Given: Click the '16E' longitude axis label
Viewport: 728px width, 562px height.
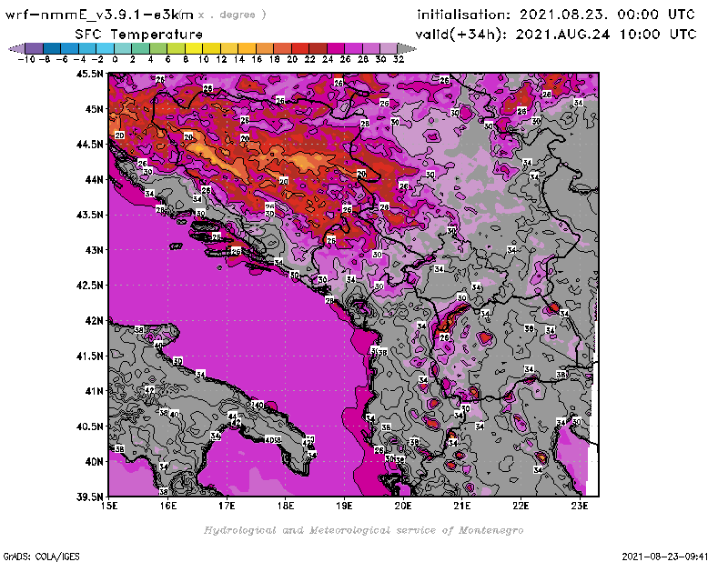Looking at the screenshot, I should 168,506.
